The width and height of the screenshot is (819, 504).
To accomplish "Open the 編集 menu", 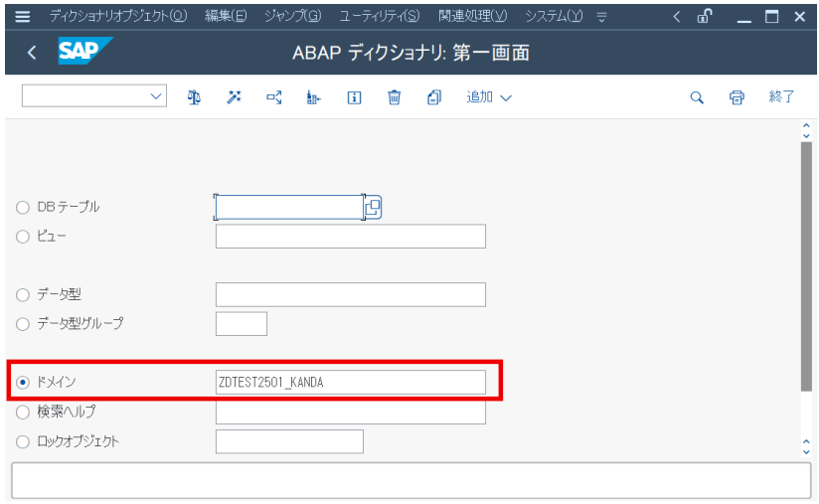I will [x=226, y=16].
